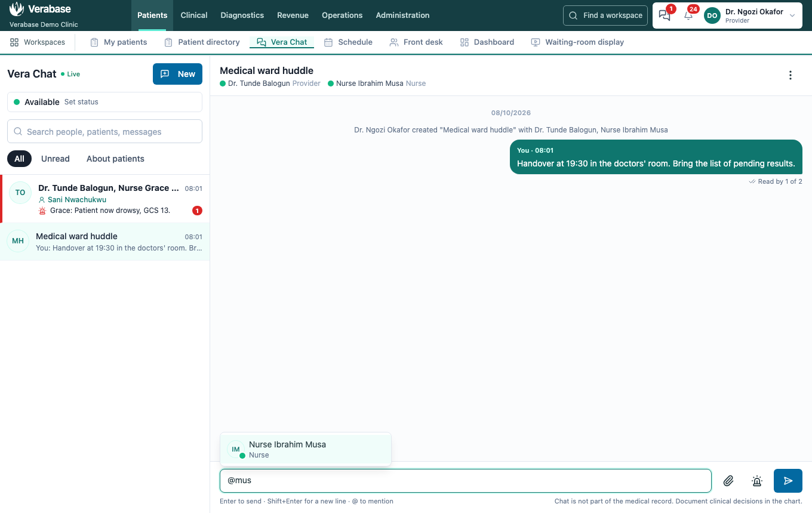Open the Front desk tab
The height and width of the screenshot is (513, 812).
coord(416,42)
